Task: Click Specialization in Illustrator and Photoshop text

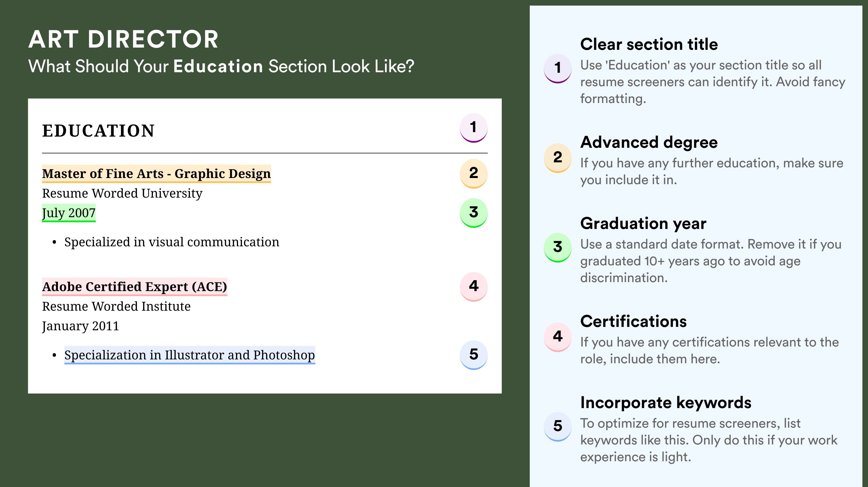Action: (190, 355)
